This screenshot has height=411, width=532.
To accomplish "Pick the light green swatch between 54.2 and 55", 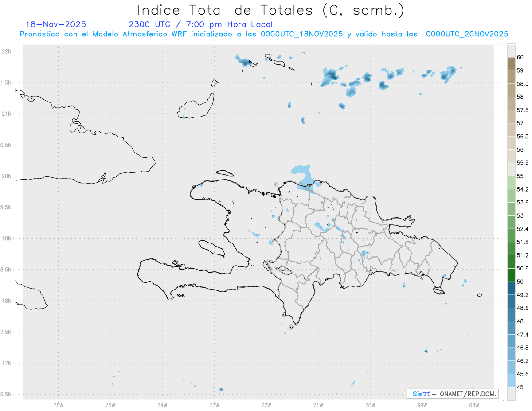I will (x=512, y=183).
